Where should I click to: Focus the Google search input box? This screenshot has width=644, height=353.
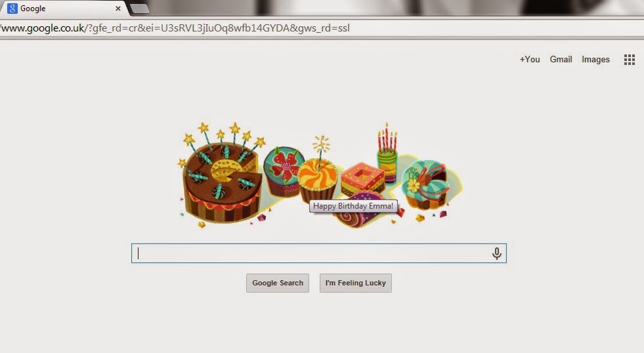318,253
